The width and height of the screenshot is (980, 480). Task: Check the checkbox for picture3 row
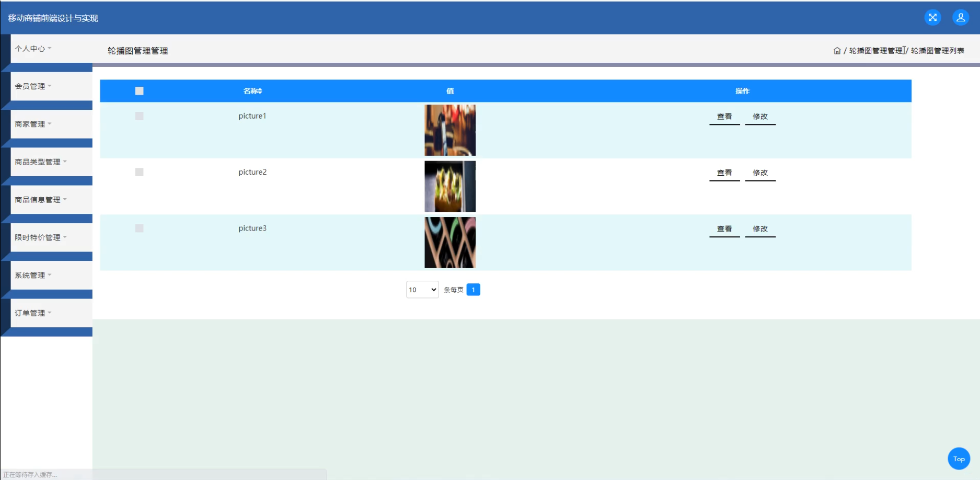click(139, 228)
